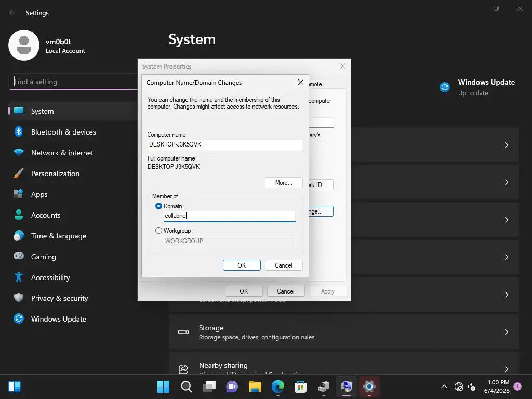Click the More... button
532x399 pixels.
click(284, 183)
